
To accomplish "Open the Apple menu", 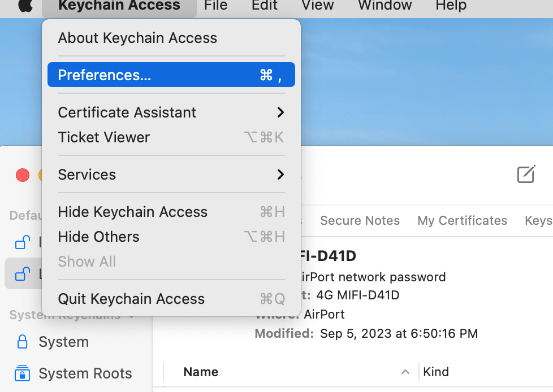I will point(25,5).
